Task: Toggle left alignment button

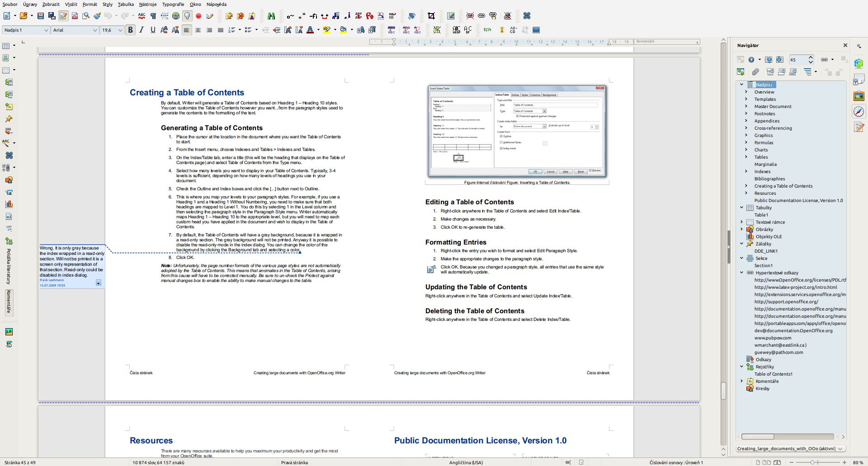Action: pos(187,30)
